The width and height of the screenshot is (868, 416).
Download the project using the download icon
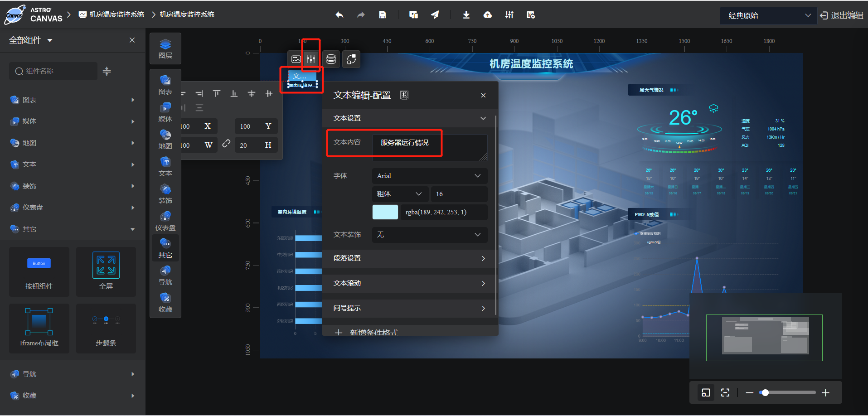pyautogui.click(x=466, y=15)
